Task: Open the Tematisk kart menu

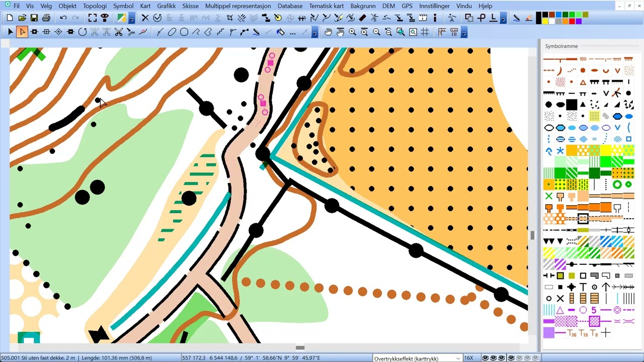Action: [x=327, y=6]
